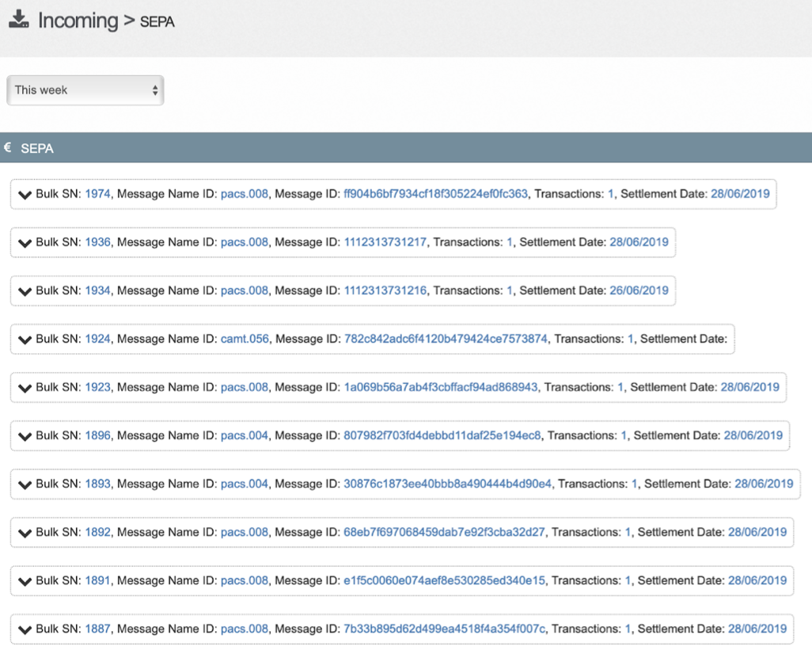This screenshot has height=654, width=812.
Task: Click message ID starting with ff904b6bf
Action: tap(435, 194)
